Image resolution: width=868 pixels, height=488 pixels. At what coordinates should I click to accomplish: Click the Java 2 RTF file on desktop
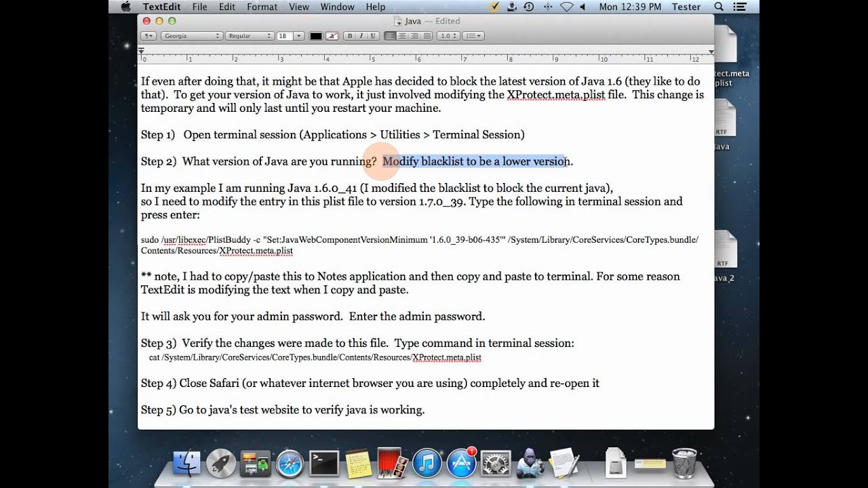(x=724, y=256)
